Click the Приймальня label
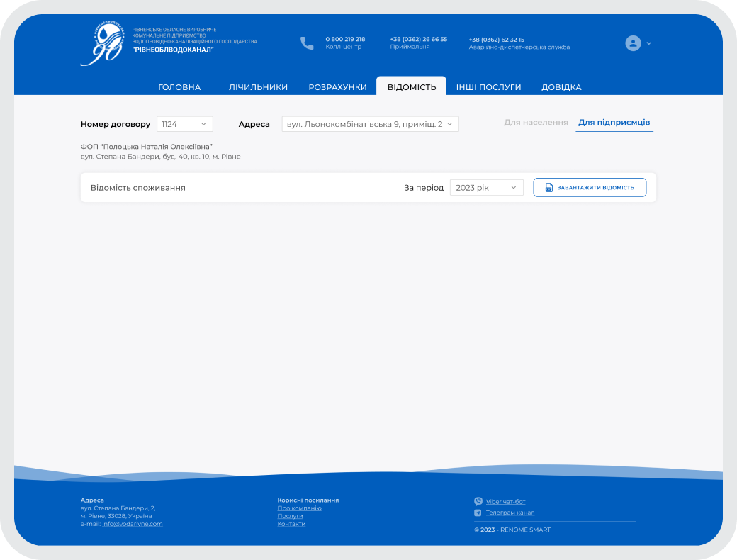 410,47
